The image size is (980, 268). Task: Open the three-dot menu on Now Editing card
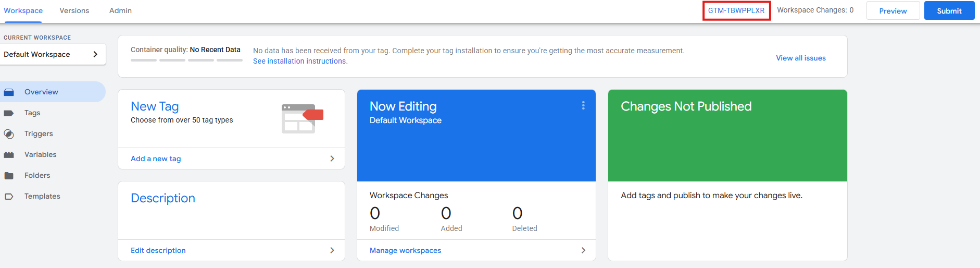click(583, 105)
